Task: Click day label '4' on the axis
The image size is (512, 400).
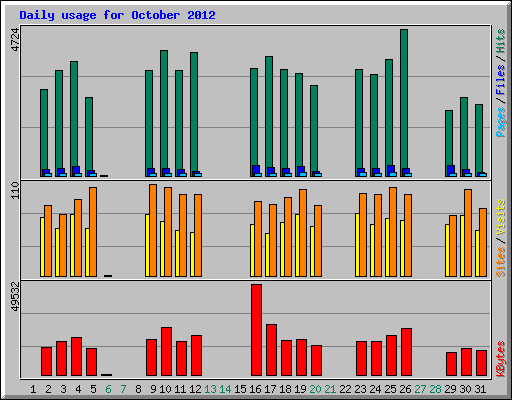Action: pyautogui.click(x=78, y=389)
